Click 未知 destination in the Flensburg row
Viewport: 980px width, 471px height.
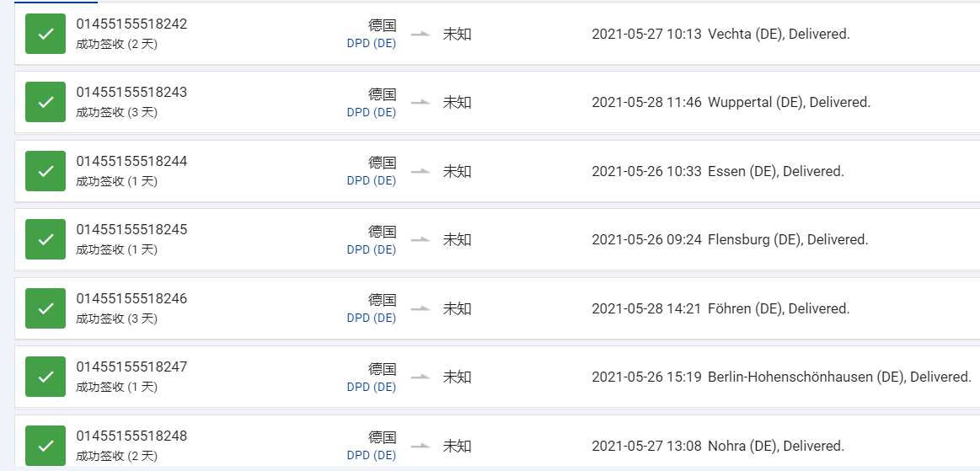pos(457,239)
